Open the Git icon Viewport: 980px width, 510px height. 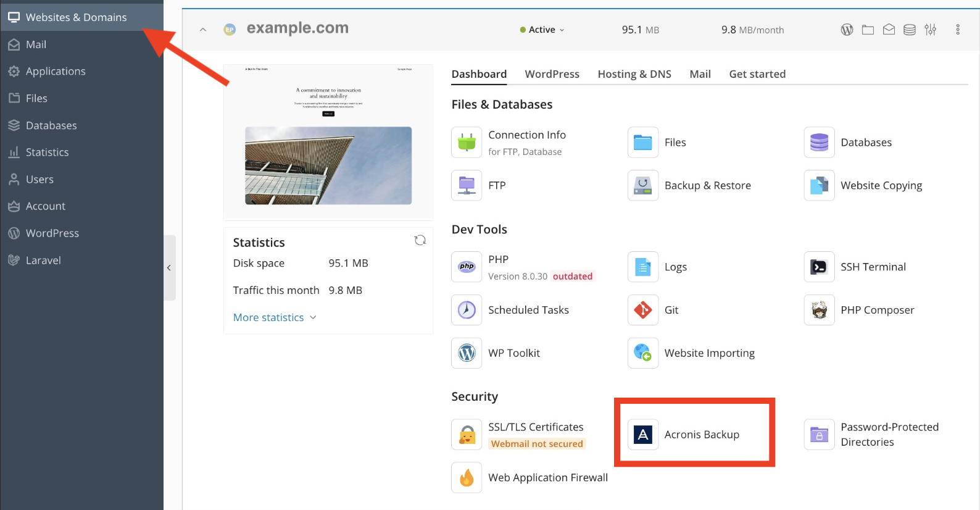tap(643, 310)
